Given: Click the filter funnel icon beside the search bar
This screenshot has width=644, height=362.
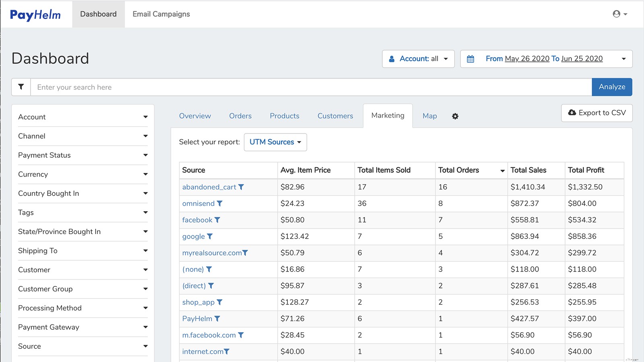Looking at the screenshot, I should [21, 87].
